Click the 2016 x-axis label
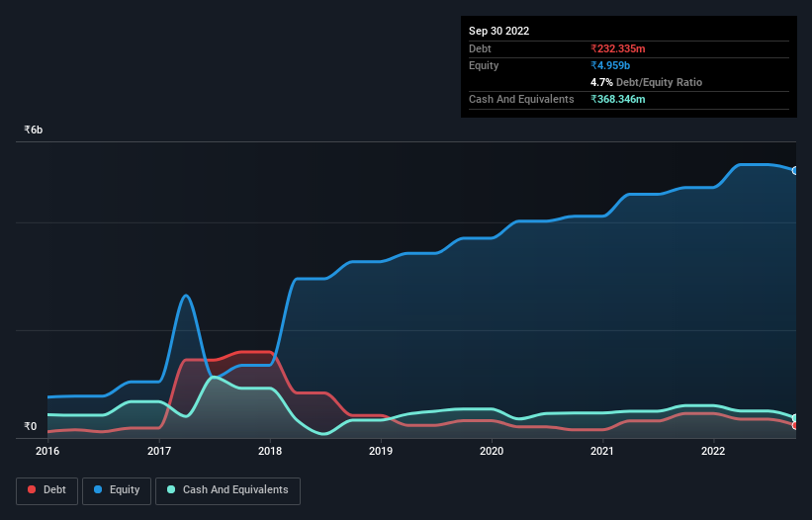Image resolution: width=812 pixels, height=520 pixels. [x=47, y=451]
